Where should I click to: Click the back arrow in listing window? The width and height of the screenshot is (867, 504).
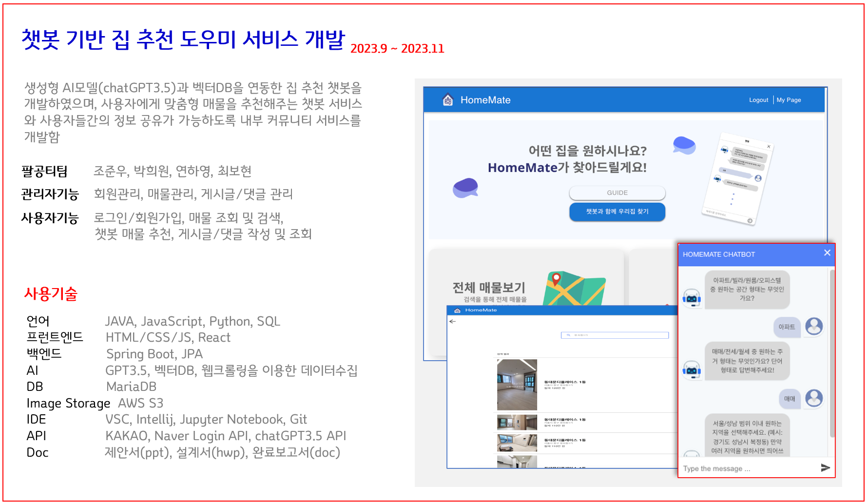(452, 321)
